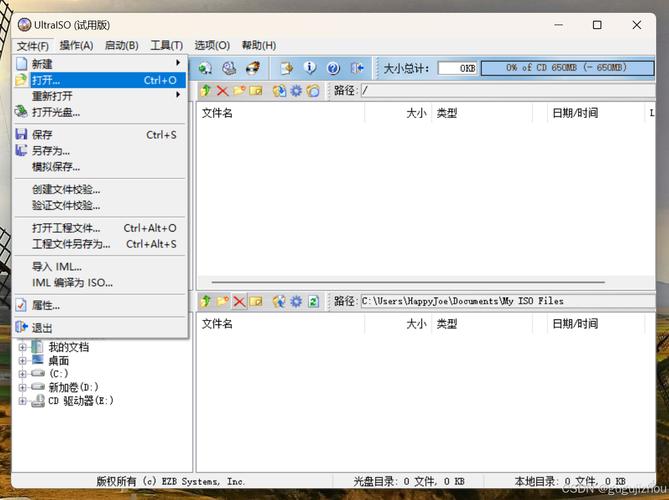669x500 pixels.
Task: Expand the 桌面 tree node
Action: coord(23,361)
